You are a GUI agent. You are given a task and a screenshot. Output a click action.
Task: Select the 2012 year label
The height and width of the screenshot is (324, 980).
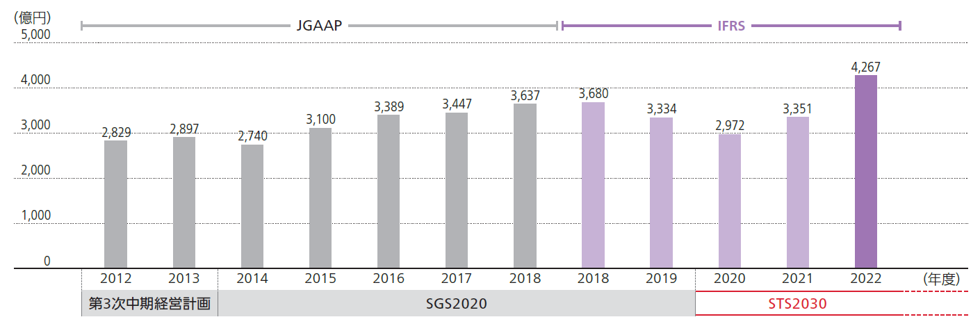click(116, 279)
